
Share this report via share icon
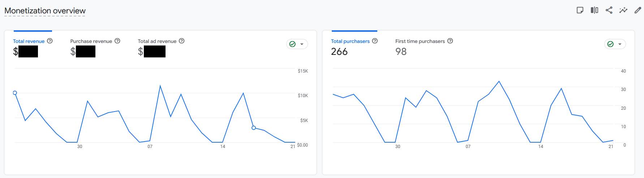coord(609,10)
